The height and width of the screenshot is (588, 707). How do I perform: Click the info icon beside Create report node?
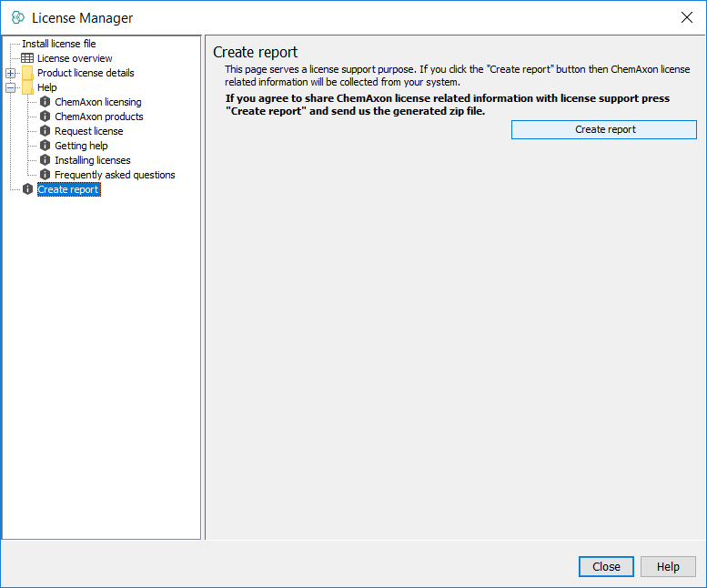coord(27,189)
